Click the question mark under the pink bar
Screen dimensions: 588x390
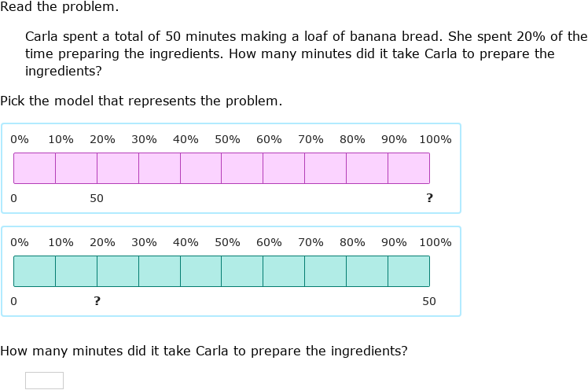click(429, 198)
